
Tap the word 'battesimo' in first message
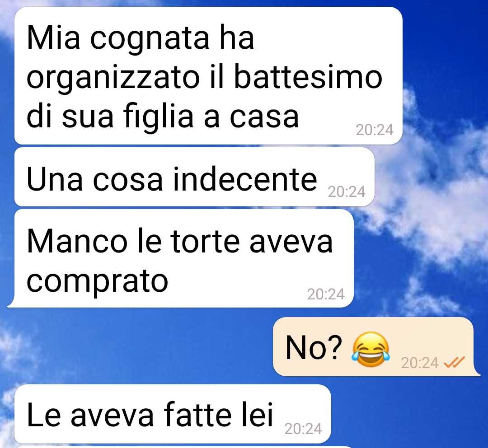click(308, 76)
